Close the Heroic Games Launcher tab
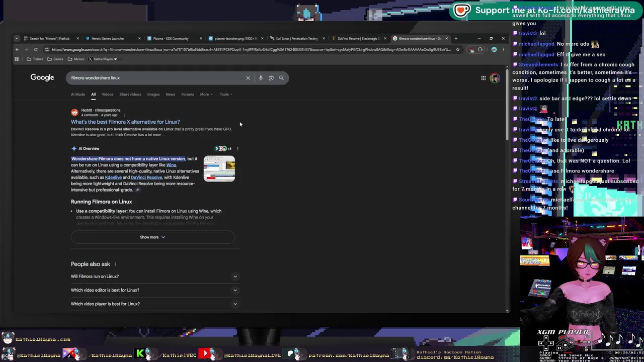 coord(139,38)
